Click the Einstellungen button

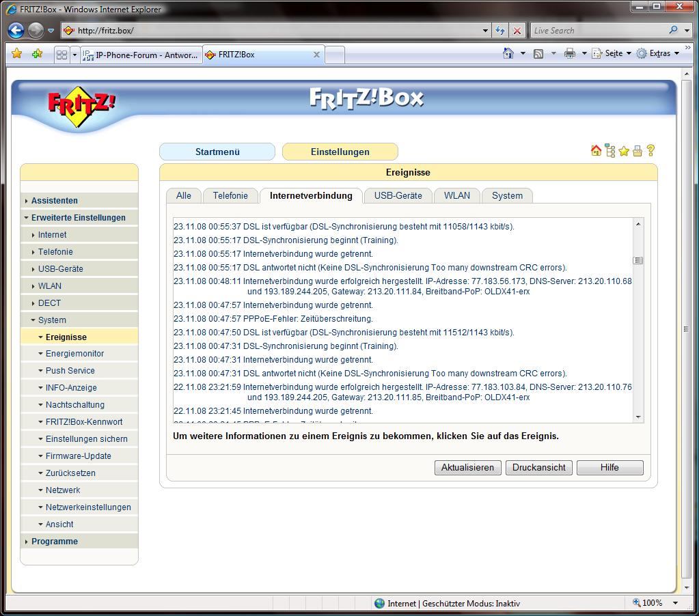(340, 152)
